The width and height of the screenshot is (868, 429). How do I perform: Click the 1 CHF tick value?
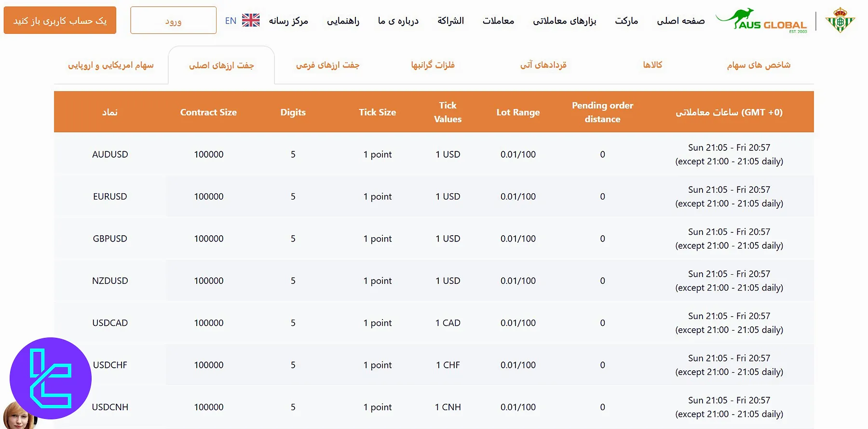pyautogui.click(x=448, y=365)
